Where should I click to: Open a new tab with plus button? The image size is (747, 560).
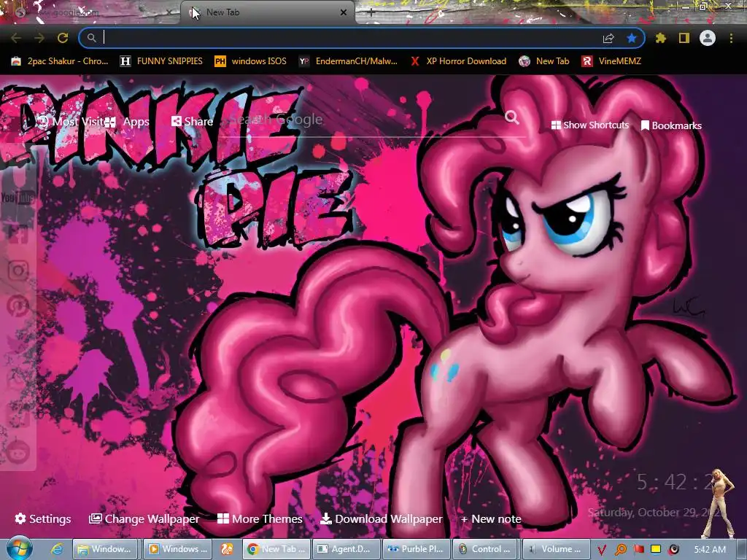[371, 12]
